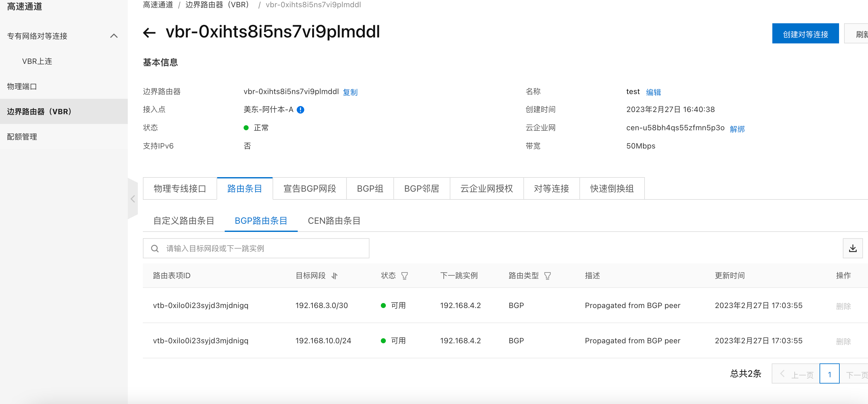The width and height of the screenshot is (868, 404).
Task: Select the 自定义路由条目 sub-tab
Action: pyautogui.click(x=184, y=221)
